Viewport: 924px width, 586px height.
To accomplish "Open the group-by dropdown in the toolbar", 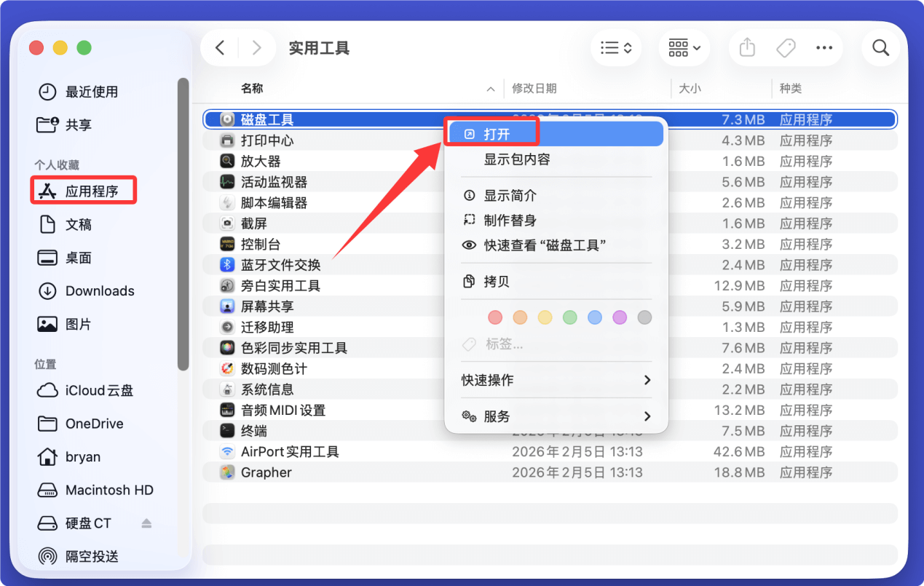I will [x=683, y=47].
